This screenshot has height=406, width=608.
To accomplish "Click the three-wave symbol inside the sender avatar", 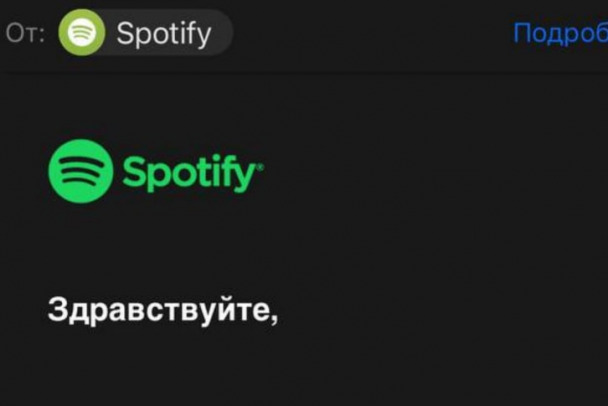I will pos(81,33).
